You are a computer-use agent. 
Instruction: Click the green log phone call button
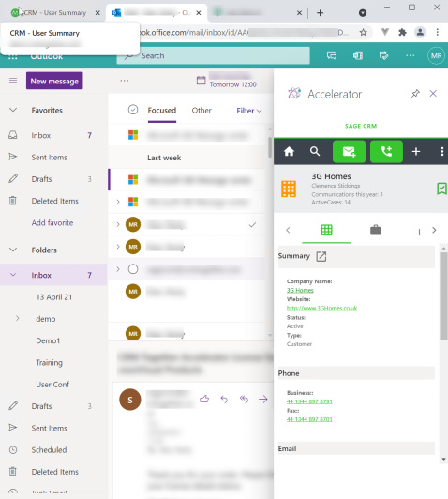click(x=386, y=152)
